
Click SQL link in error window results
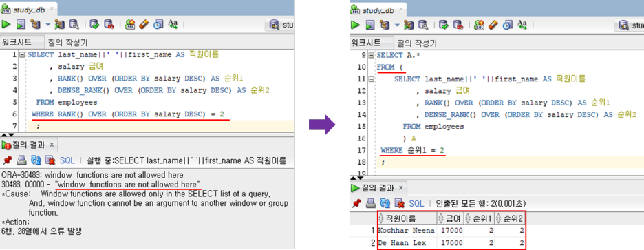click(x=67, y=160)
